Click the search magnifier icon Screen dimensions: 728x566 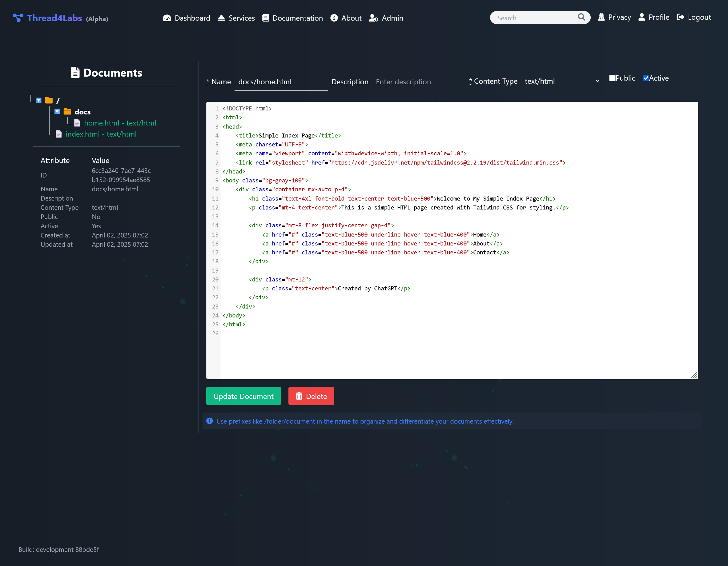tap(581, 17)
